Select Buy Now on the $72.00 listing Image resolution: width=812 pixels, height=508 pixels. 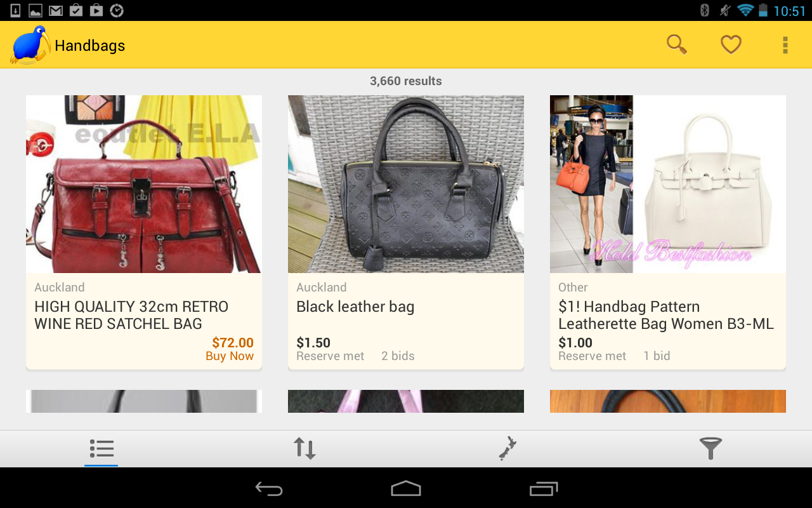point(230,356)
